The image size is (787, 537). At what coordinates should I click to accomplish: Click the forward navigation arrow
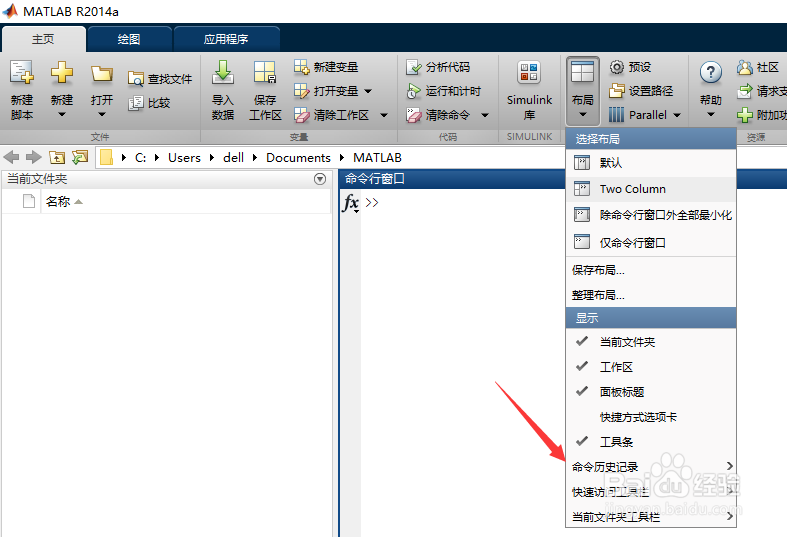click(x=34, y=158)
